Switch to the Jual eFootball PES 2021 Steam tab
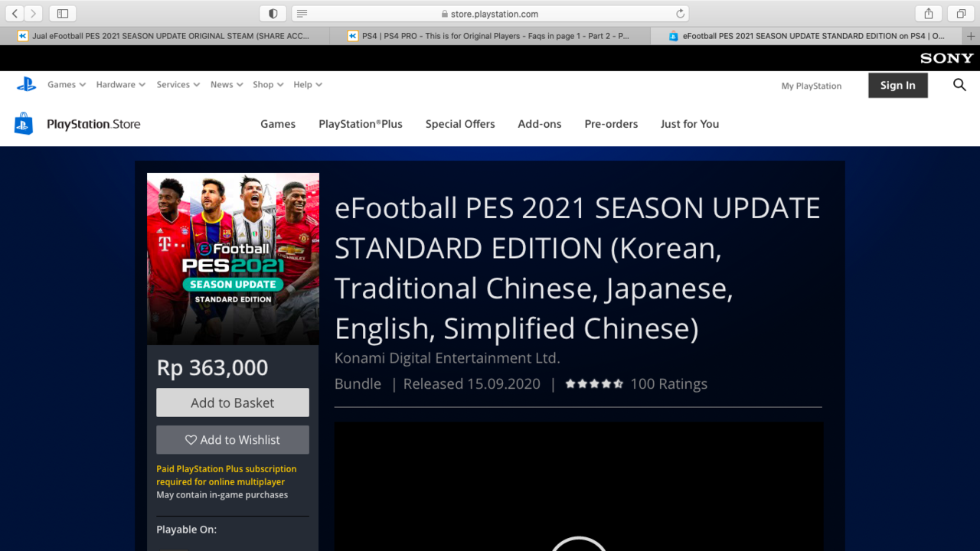Screen dimensions: 980x551 coord(165,36)
